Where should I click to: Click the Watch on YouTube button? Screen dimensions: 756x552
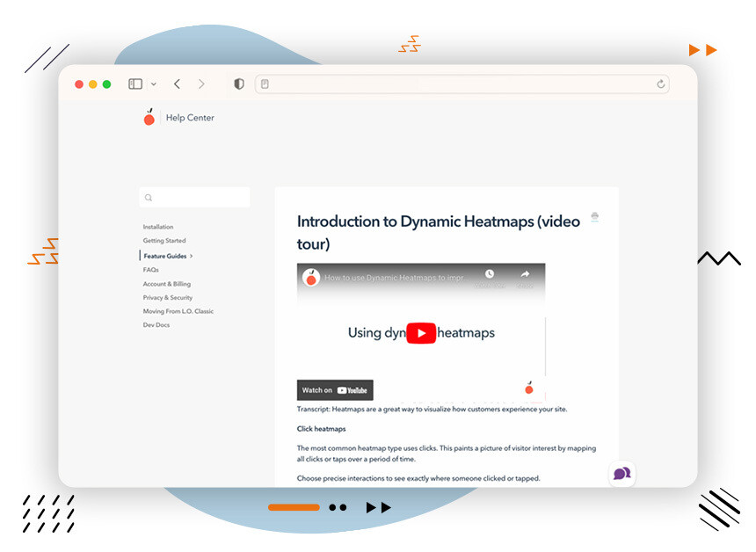coord(335,389)
